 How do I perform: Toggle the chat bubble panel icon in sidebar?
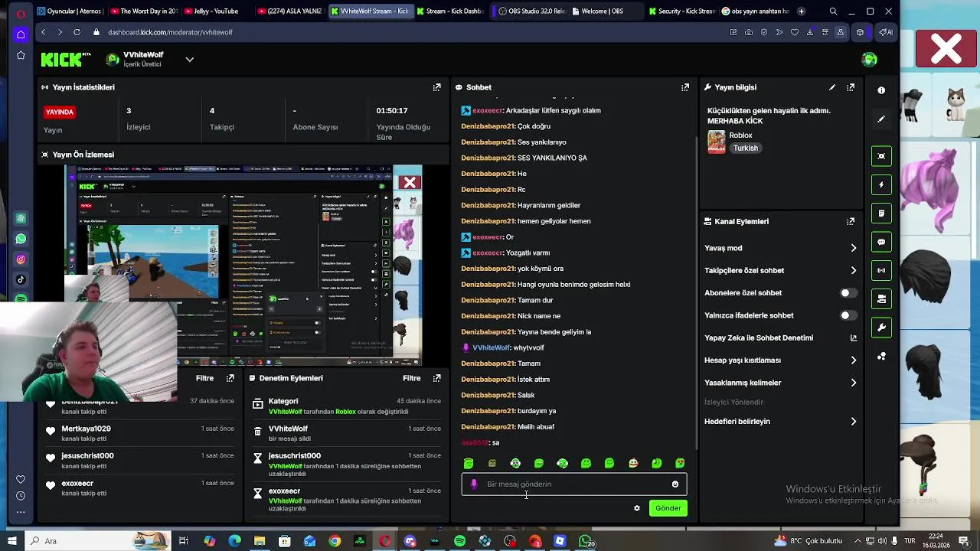tap(881, 242)
